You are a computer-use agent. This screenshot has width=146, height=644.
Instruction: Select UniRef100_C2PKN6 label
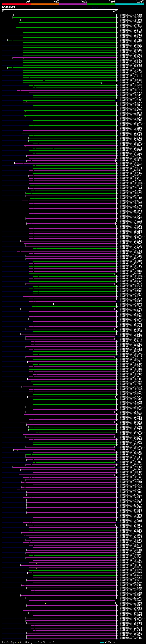tap(131, 638)
